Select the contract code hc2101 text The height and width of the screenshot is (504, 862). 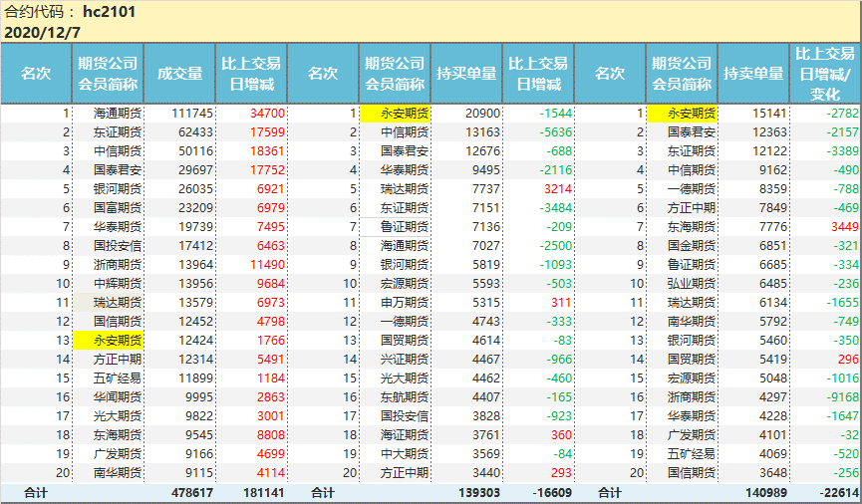[x=109, y=12]
